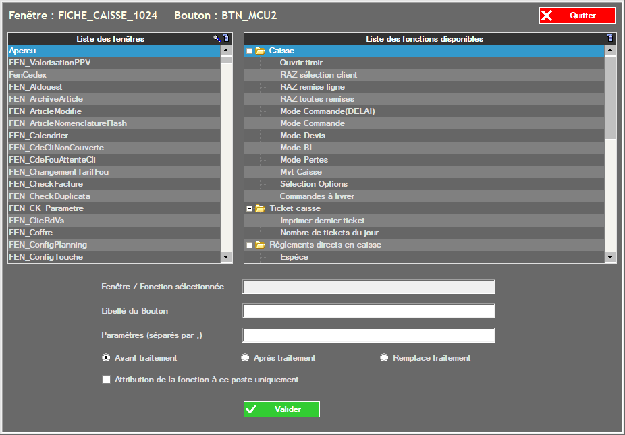The height and width of the screenshot is (435, 625).
Task: Click the green checkmark icon on Valider
Action: point(251,409)
